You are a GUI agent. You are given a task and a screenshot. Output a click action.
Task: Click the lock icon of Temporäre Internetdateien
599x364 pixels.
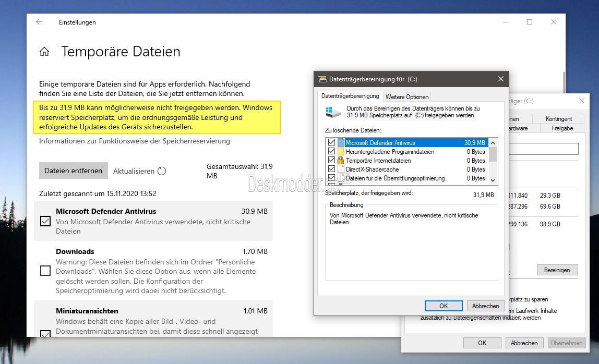341,161
